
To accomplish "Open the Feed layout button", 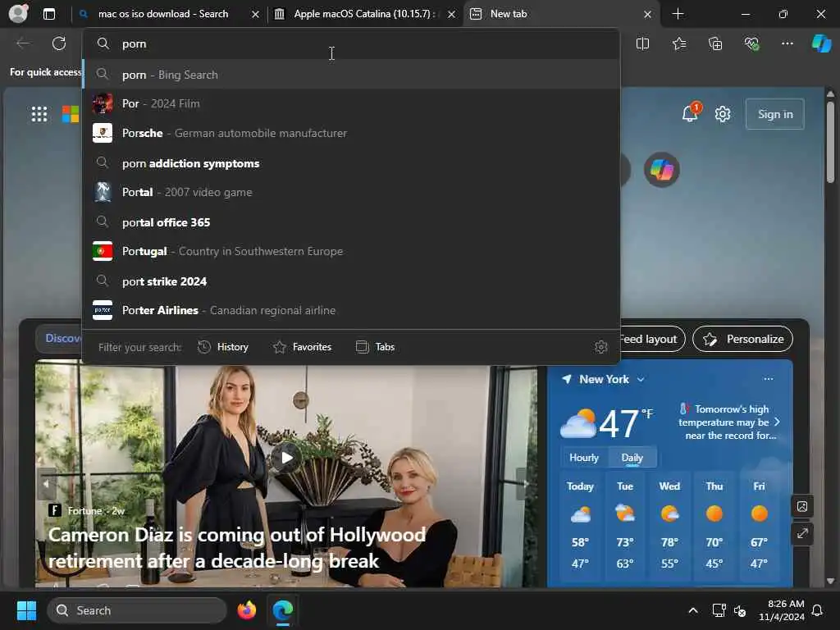I will (652, 339).
